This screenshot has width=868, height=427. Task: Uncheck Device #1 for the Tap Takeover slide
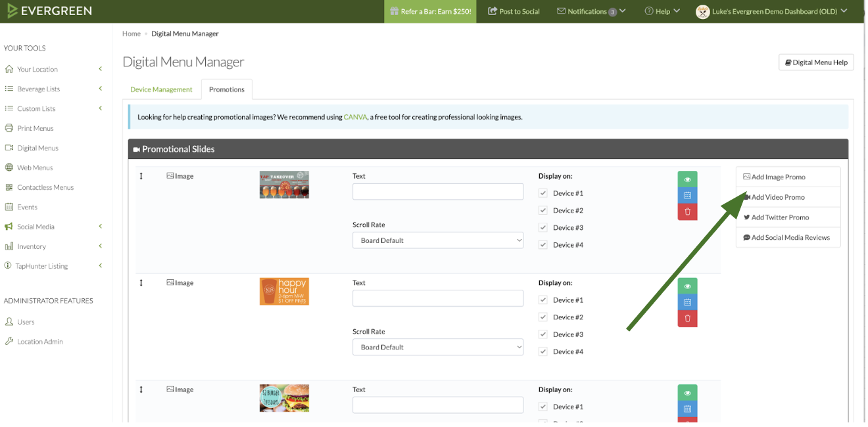pyautogui.click(x=542, y=193)
